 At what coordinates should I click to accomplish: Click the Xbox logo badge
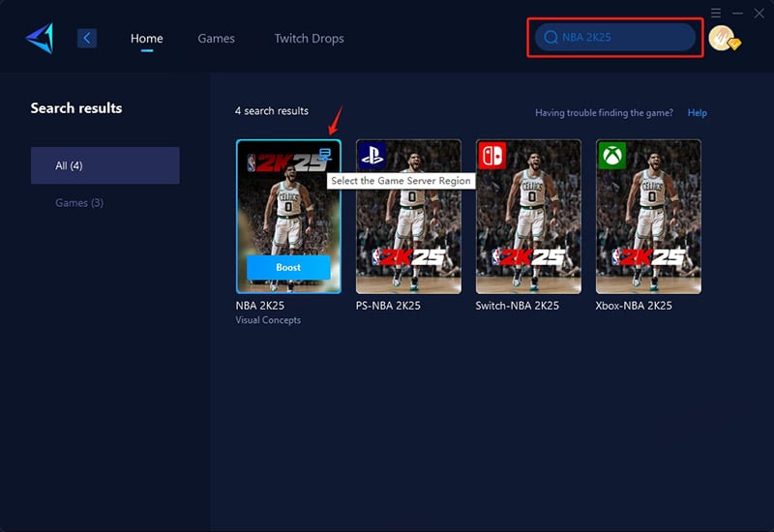coord(612,156)
